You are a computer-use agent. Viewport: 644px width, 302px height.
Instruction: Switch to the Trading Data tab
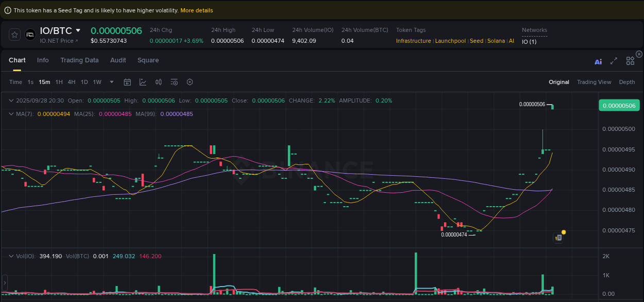(x=79, y=60)
